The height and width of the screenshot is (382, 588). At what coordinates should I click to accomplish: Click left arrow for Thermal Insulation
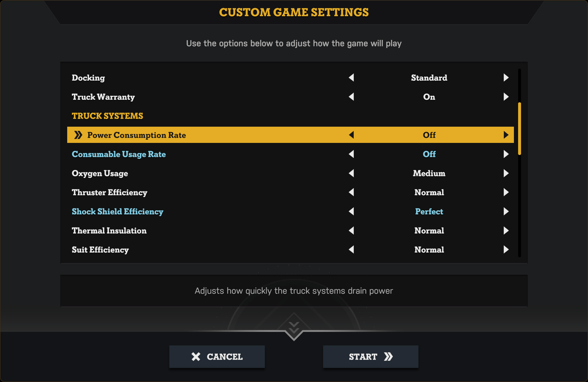click(x=351, y=230)
